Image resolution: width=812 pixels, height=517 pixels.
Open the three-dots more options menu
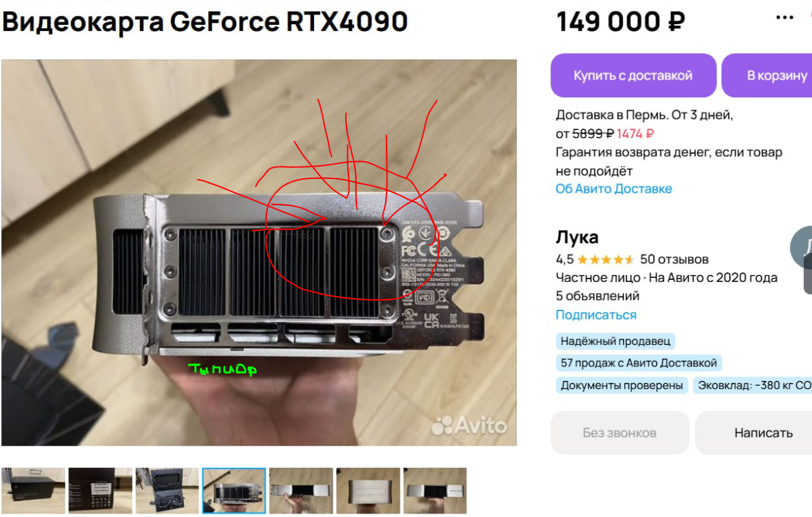pyautogui.click(x=784, y=18)
